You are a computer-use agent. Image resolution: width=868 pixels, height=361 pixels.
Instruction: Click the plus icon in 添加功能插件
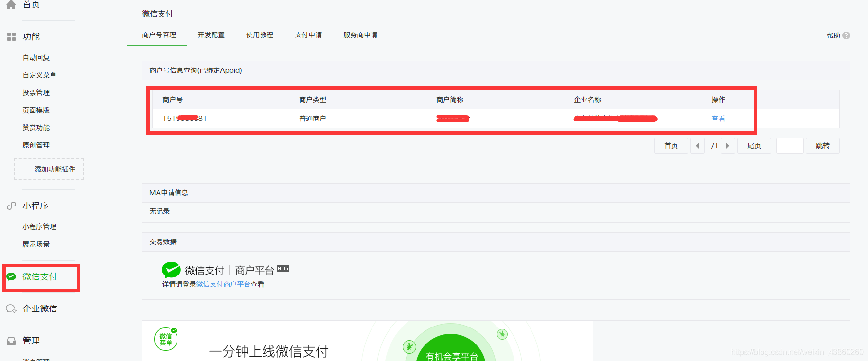(26, 169)
